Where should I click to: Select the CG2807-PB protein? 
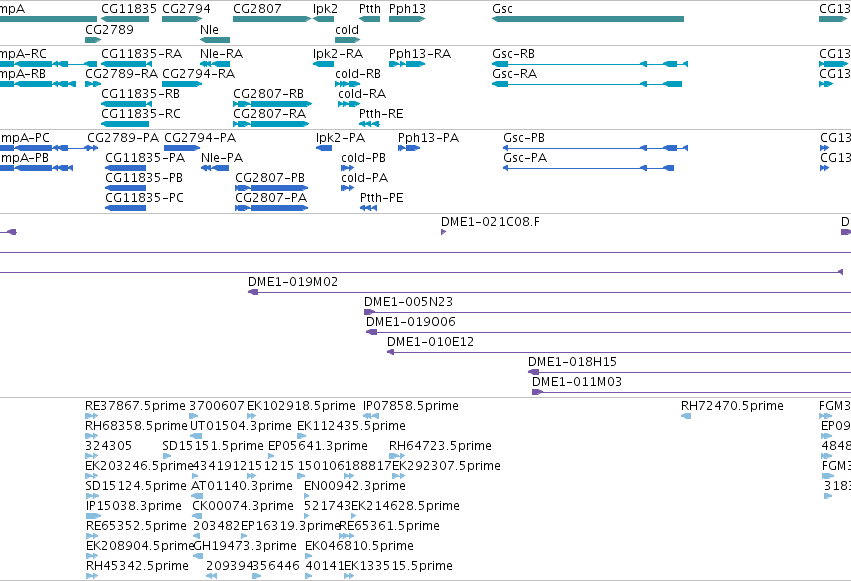click(x=271, y=188)
